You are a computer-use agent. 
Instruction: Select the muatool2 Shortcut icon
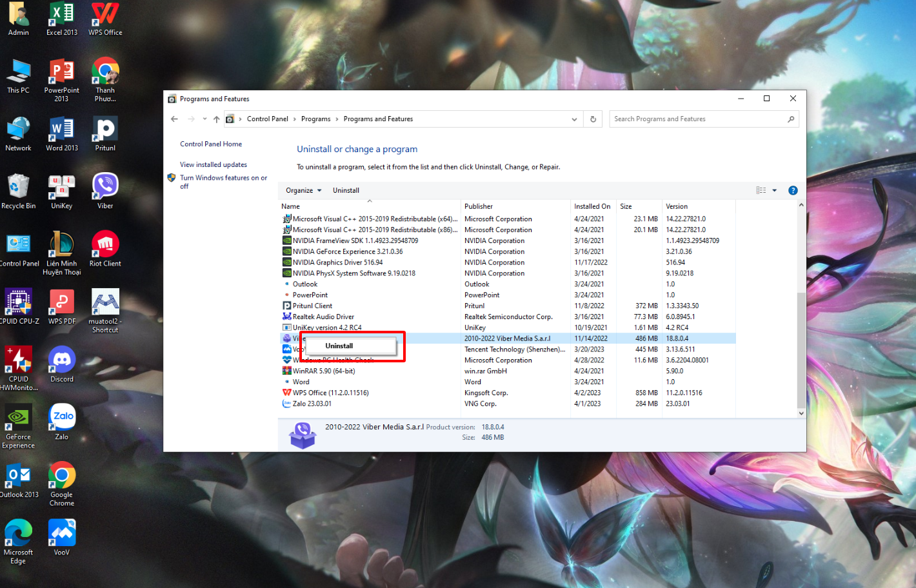tap(105, 311)
